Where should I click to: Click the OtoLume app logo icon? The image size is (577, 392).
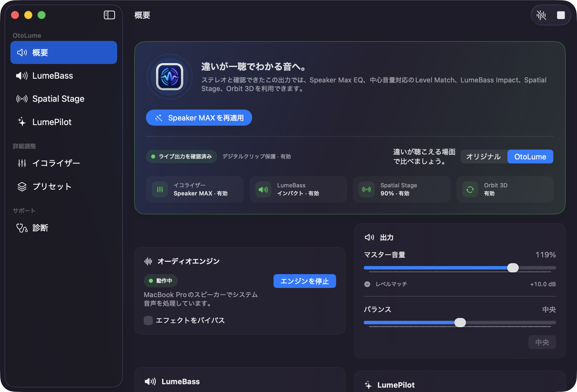coord(170,77)
